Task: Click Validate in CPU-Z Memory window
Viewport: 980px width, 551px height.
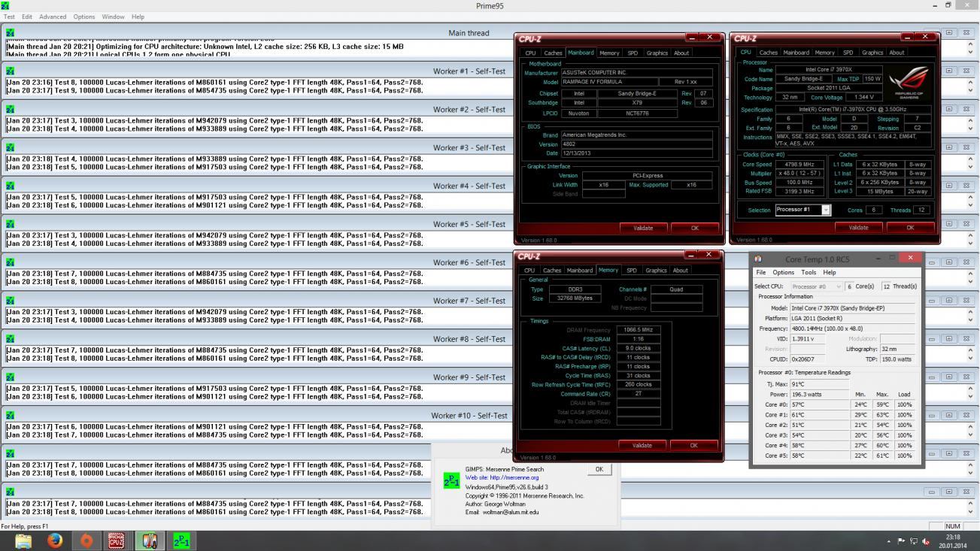Action: click(x=642, y=445)
